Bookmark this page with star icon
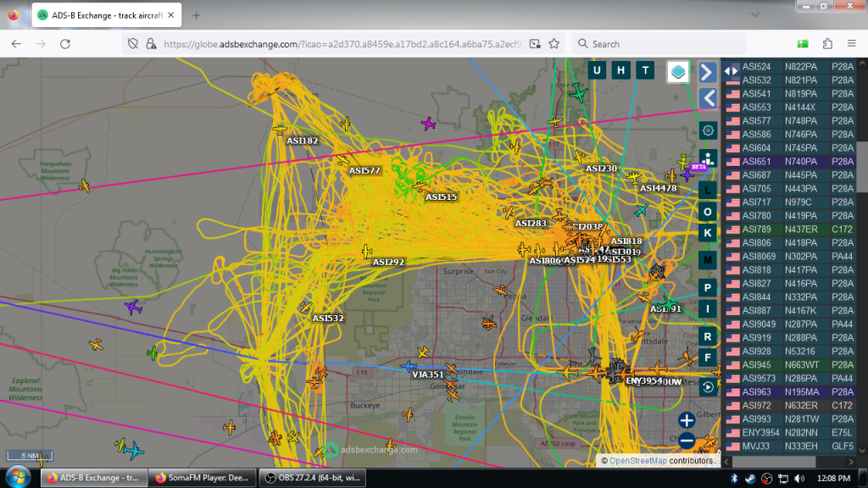The height and width of the screenshot is (488, 868). (554, 44)
